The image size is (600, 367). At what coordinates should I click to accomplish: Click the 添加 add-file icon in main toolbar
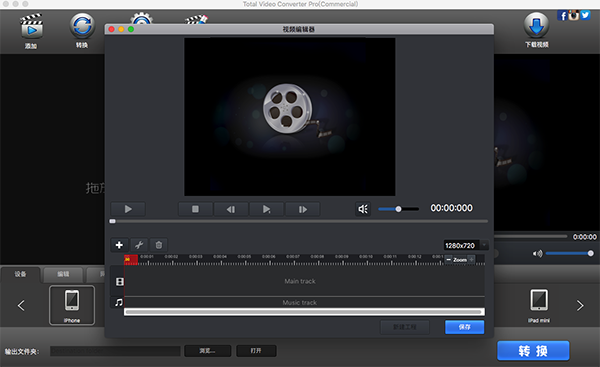tap(31, 26)
